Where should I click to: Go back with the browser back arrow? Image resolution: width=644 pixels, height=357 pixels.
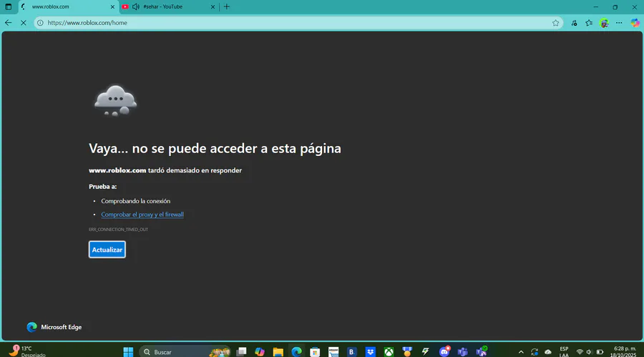pos(8,23)
